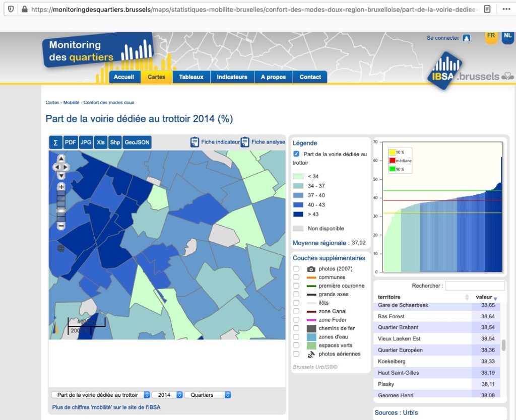516x420 pixels.
Task: Open the 2014 year dropdown
Action: pos(167,395)
